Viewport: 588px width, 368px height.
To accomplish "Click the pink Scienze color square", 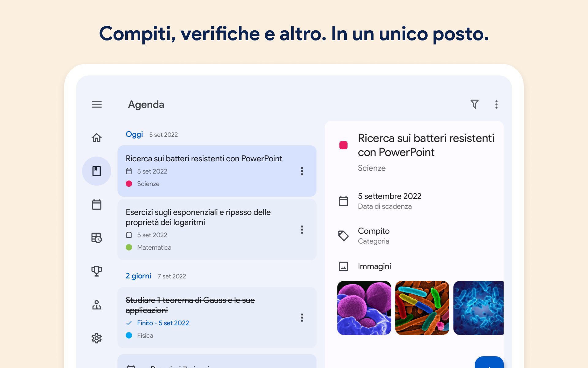I will coord(343,145).
